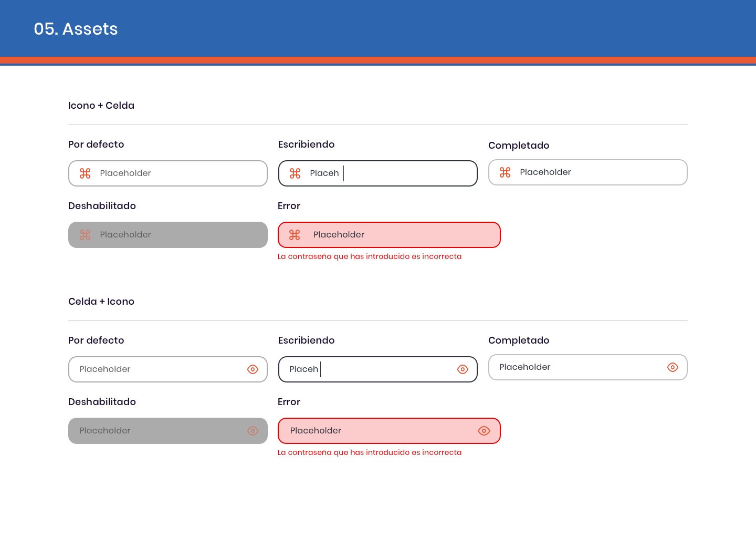Click the eye icon in the disabled gray field
The image size is (756, 538).
(x=253, y=431)
